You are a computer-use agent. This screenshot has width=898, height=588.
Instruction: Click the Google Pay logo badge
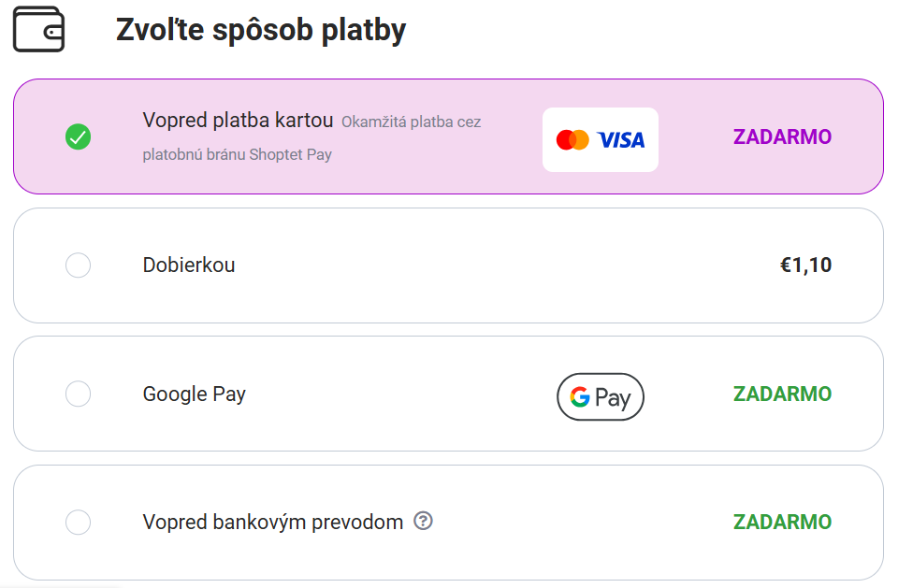(x=601, y=396)
